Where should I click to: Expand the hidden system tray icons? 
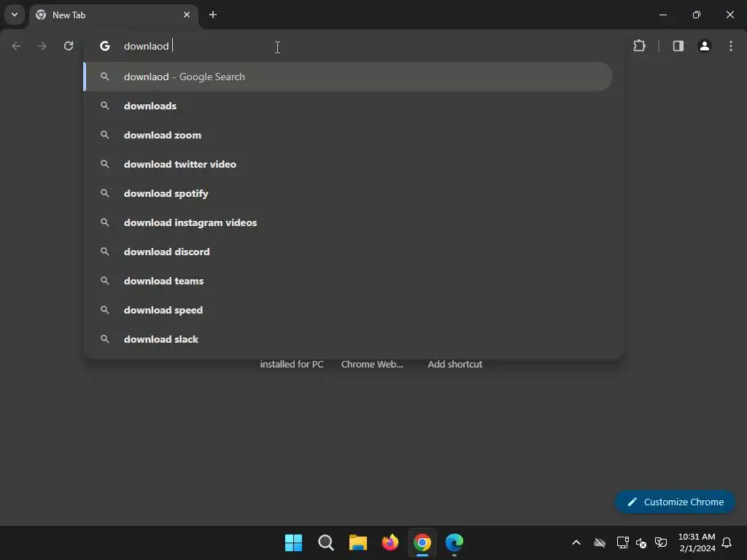click(576, 542)
